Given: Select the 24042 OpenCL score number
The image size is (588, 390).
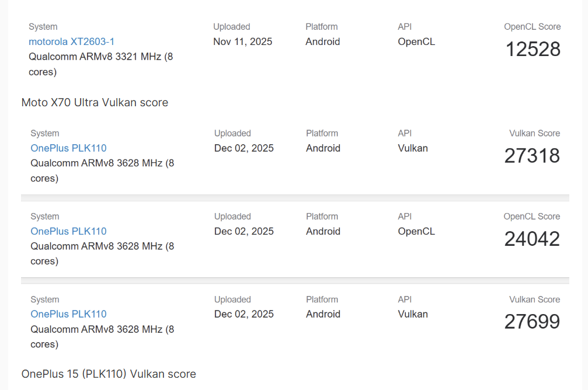Looking at the screenshot, I should (x=532, y=239).
